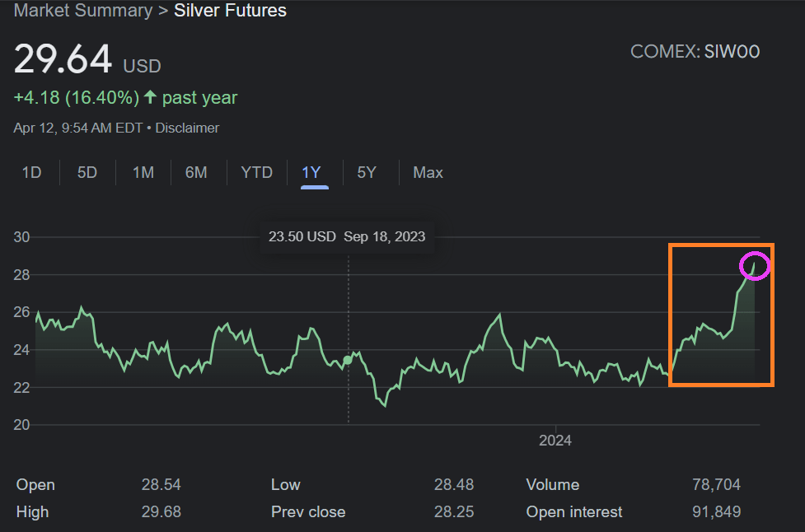Click the Silver Futures title
Viewport: 805px width, 532px height.
click(x=230, y=11)
